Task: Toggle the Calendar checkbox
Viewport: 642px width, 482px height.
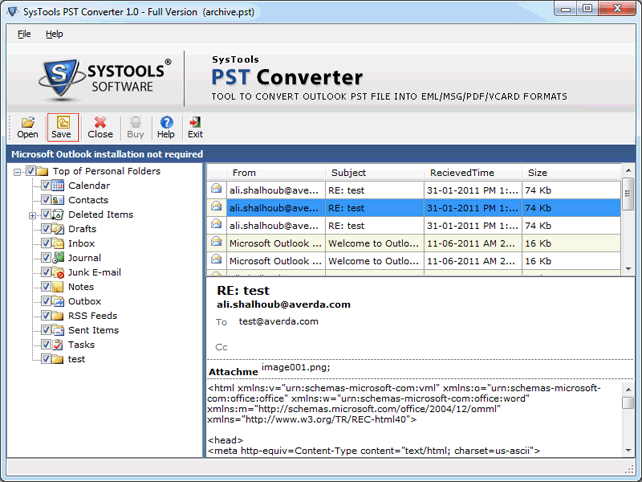Action: coord(46,185)
